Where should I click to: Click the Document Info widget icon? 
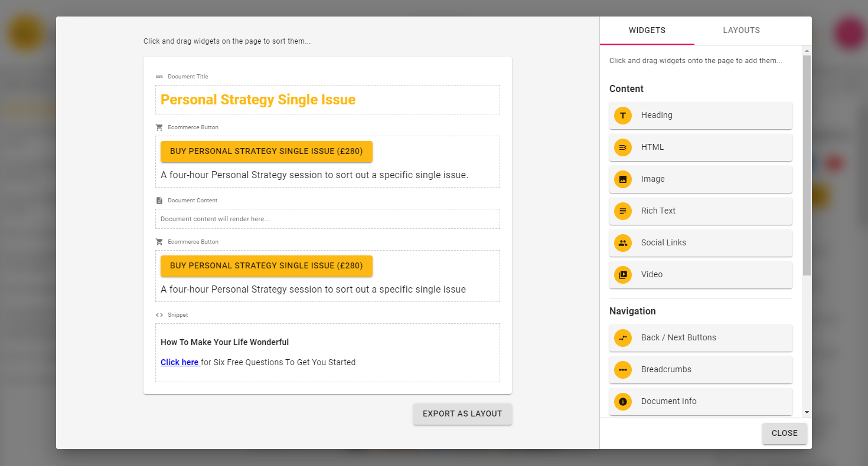tap(623, 402)
